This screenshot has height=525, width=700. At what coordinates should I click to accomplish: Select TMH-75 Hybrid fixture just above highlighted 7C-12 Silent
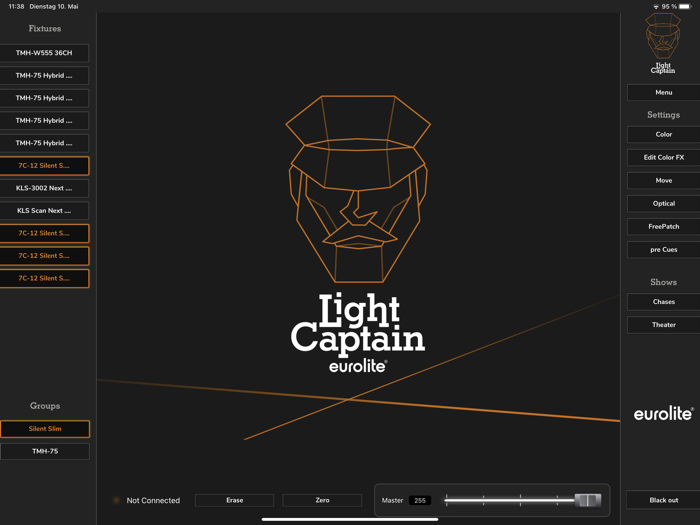coord(44,143)
